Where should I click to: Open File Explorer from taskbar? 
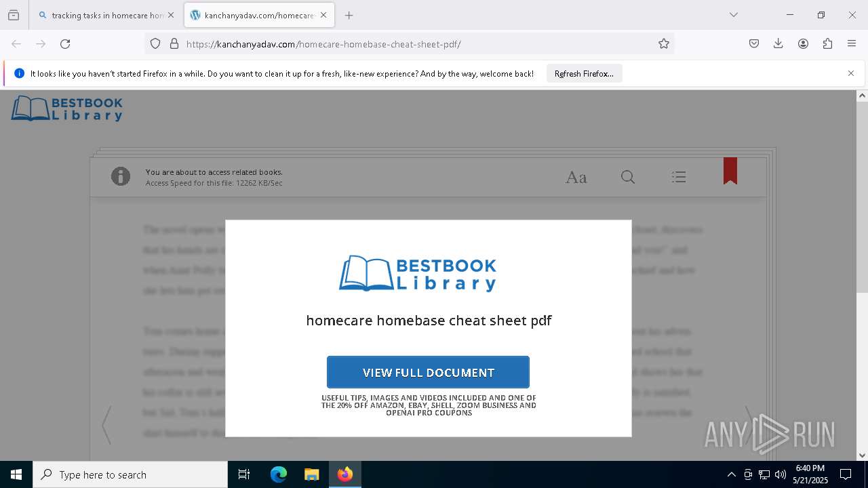click(311, 474)
